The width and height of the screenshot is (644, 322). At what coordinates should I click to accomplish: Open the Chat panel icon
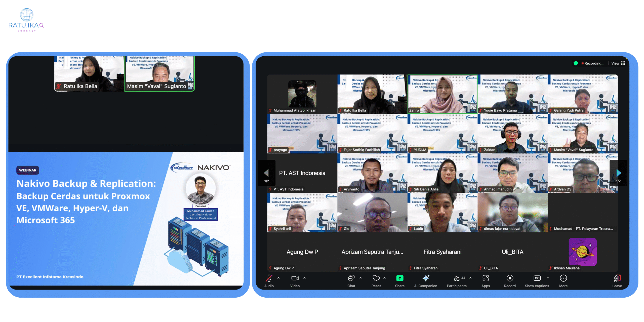tap(351, 278)
